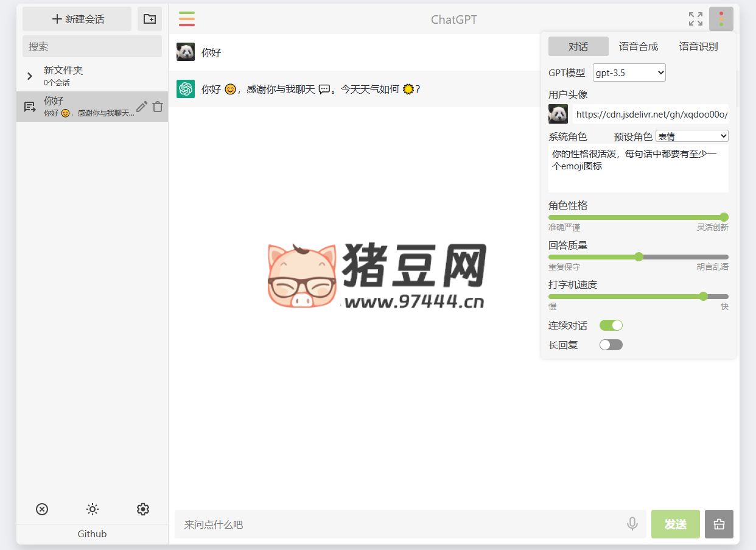Viewport: 756px width, 550px height.
Task: Adjust the 角色性格 slider
Action: point(639,217)
